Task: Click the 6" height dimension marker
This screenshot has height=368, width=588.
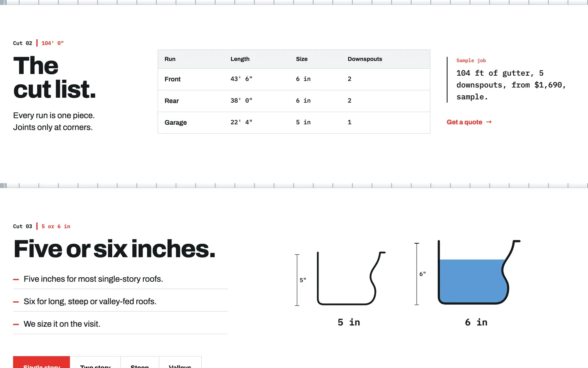Action: [419, 274]
